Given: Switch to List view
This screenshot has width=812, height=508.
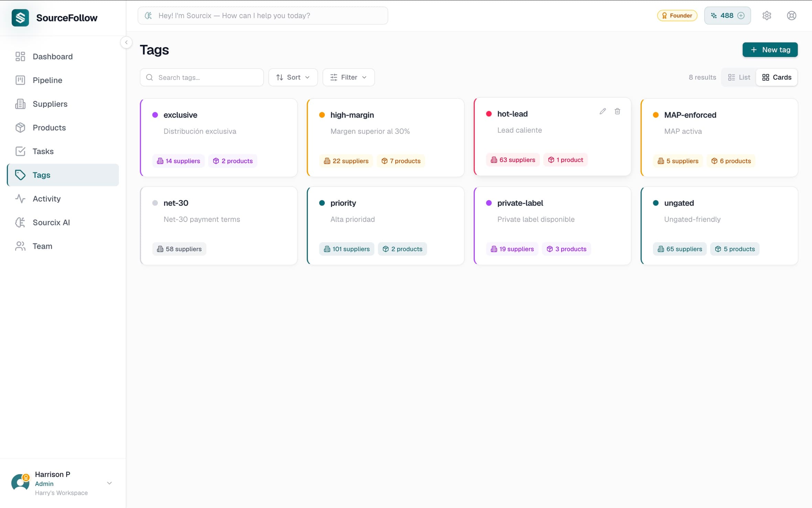Looking at the screenshot, I should coord(739,77).
